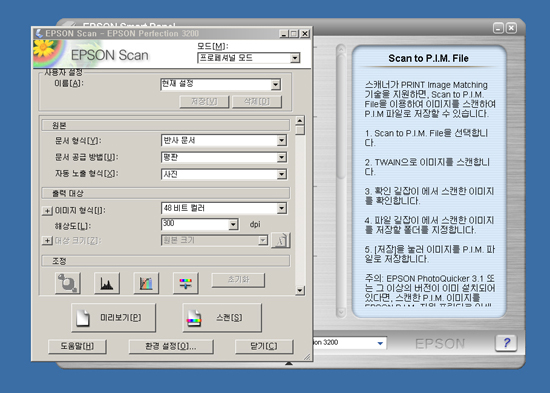Click the 출력 대상 section header
The height and width of the screenshot is (393, 550).
coord(166,193)
